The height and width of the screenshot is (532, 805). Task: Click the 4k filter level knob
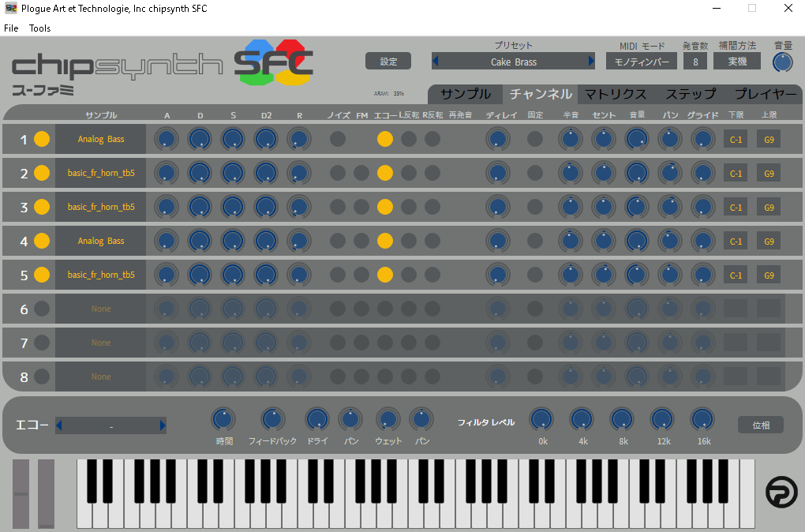[x=582, y=420]
